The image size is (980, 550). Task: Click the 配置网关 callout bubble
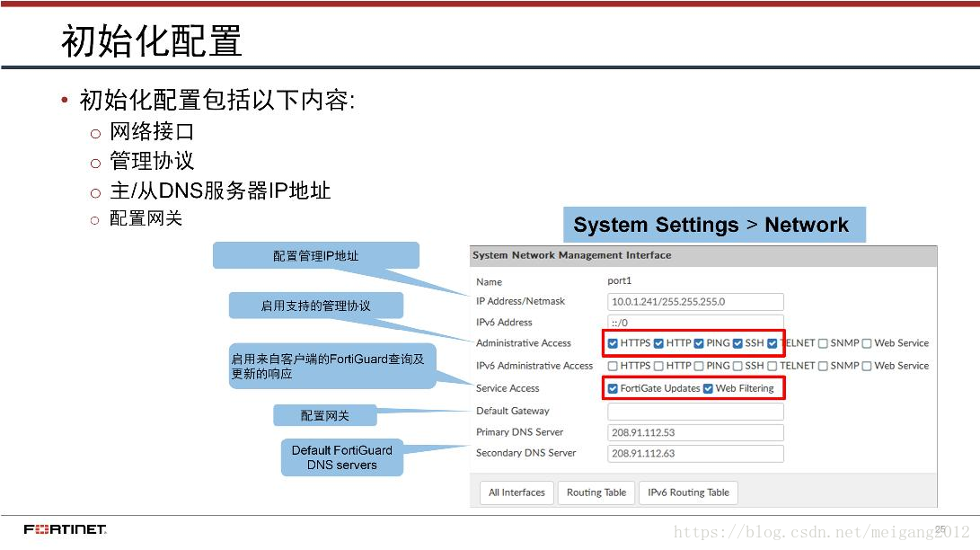coord(325,415)
